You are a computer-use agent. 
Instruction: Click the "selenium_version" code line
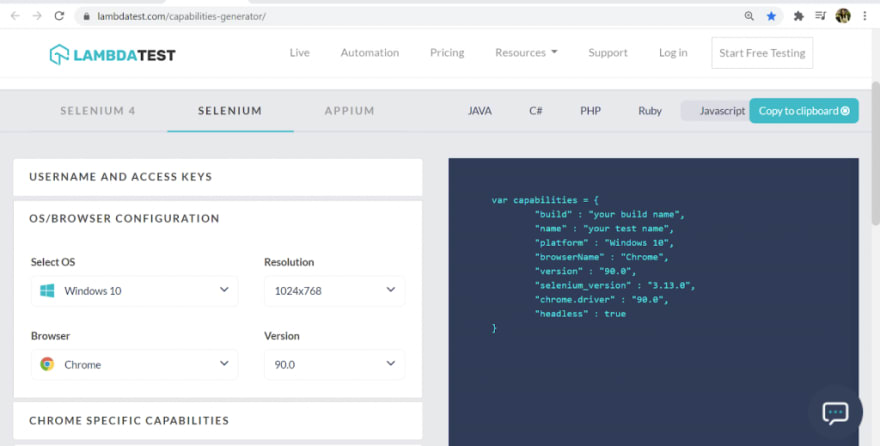tap(615, 285)
